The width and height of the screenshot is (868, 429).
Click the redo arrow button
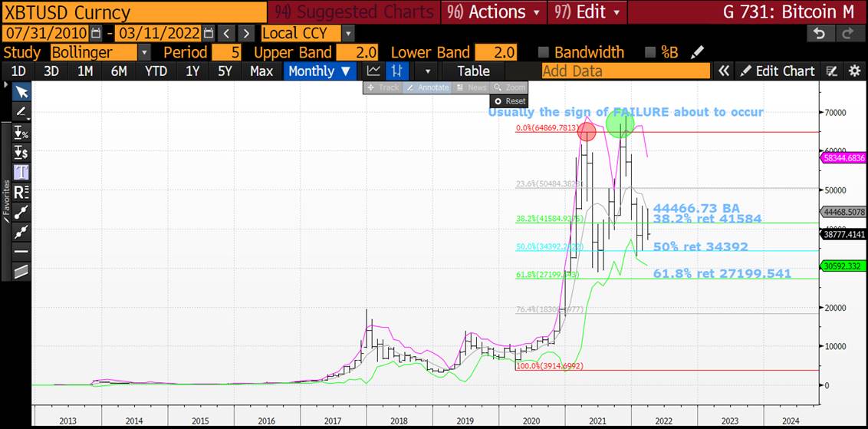tap(847, 34)
